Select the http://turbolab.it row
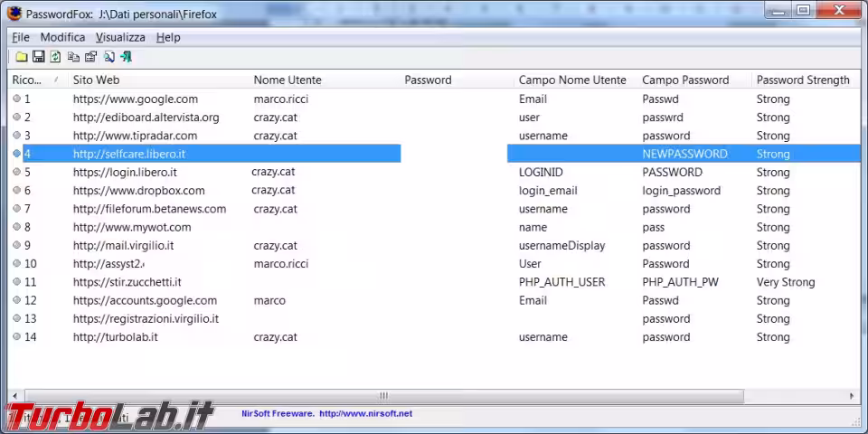The height and width of the screenshot is (434, 868). [115, 337]
